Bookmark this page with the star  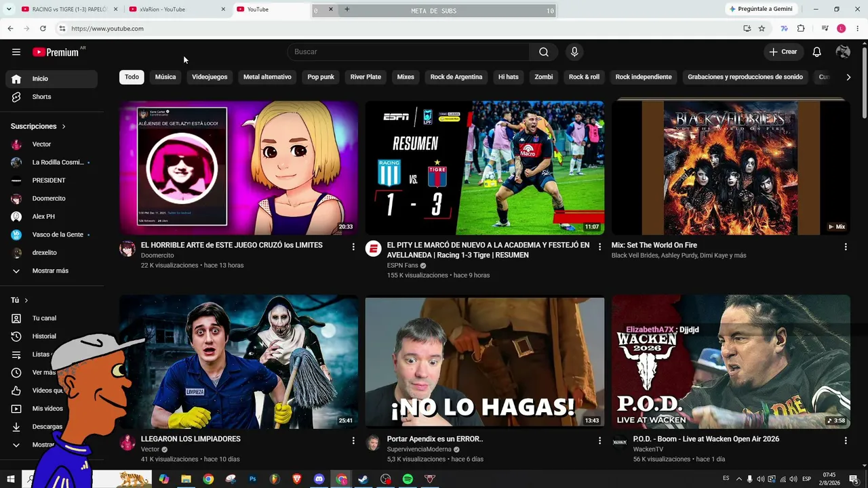tap(762, 28)
